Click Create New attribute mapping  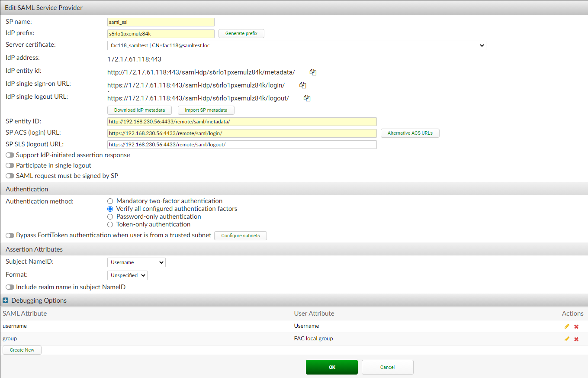[22, 350]
